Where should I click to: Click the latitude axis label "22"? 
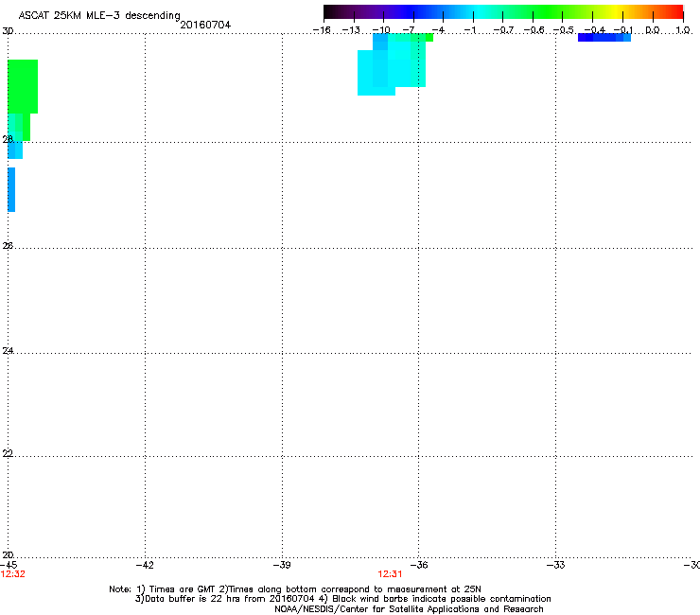point(8,453)
